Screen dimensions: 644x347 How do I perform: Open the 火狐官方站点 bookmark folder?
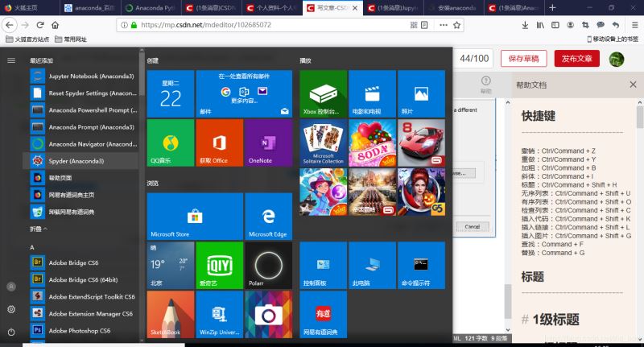(27, 39)
